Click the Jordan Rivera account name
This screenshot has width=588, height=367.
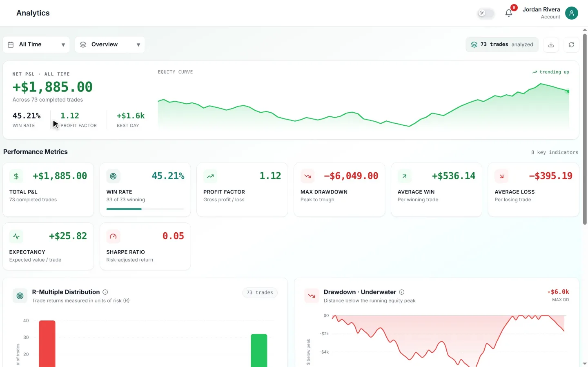point(541,9)
